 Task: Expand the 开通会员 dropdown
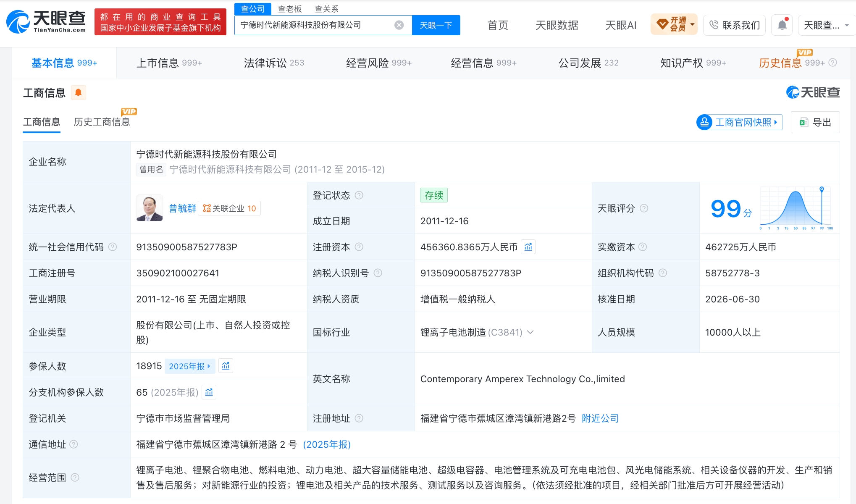tap(674, 24)
